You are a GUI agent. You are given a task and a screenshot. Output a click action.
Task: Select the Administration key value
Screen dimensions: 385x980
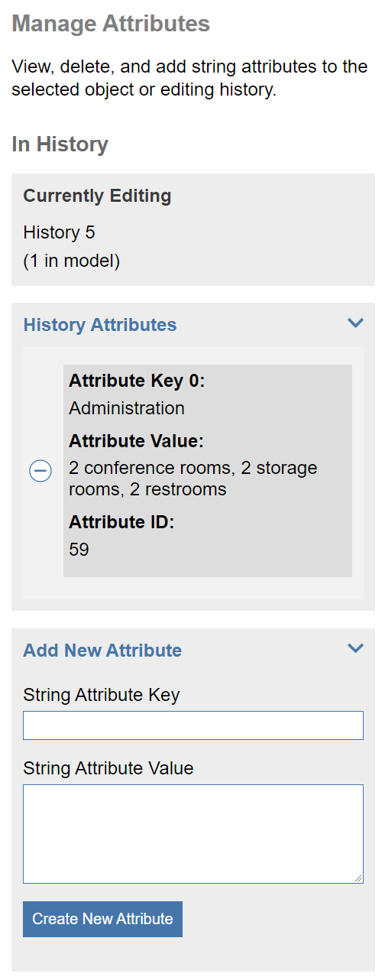[127, 408]
